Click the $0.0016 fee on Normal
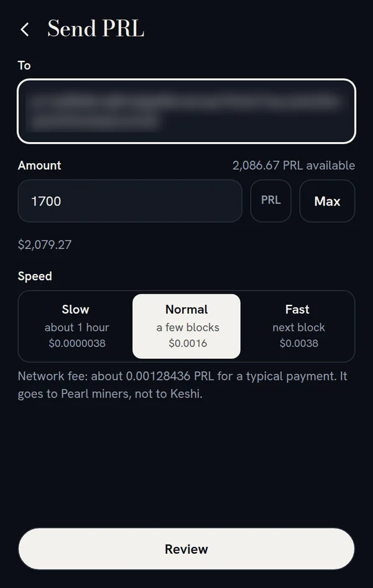Viewport: 373px width, 588px height. click(x=188, y=343)
